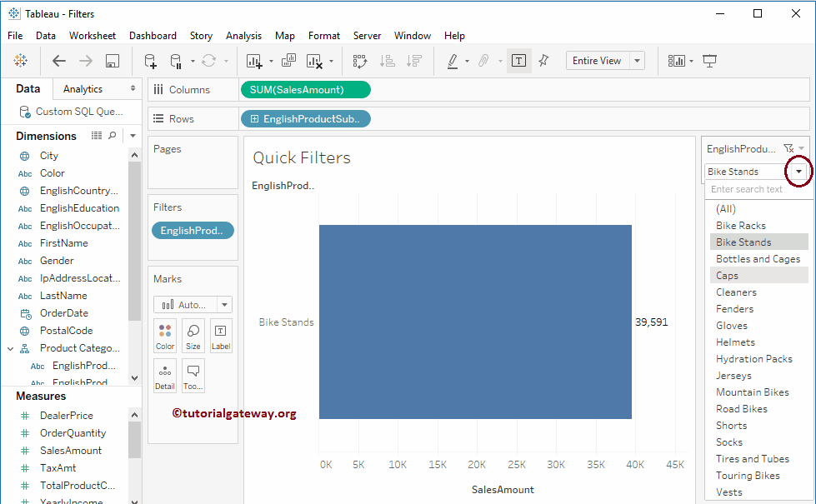Click the view data grid icon in Dimensions

click(x=97, y=136)
